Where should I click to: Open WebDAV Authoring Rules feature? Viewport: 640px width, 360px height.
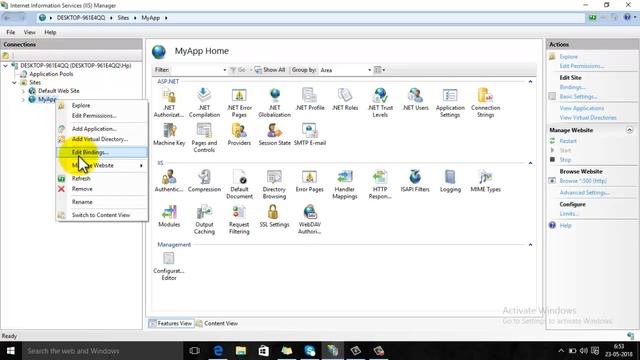point(310,219)
